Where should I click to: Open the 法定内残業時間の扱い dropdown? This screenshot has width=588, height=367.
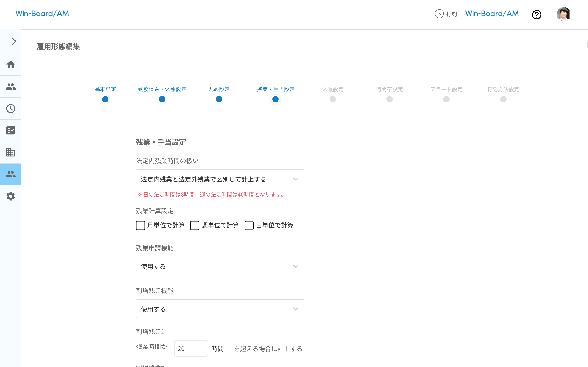[220, 179]
